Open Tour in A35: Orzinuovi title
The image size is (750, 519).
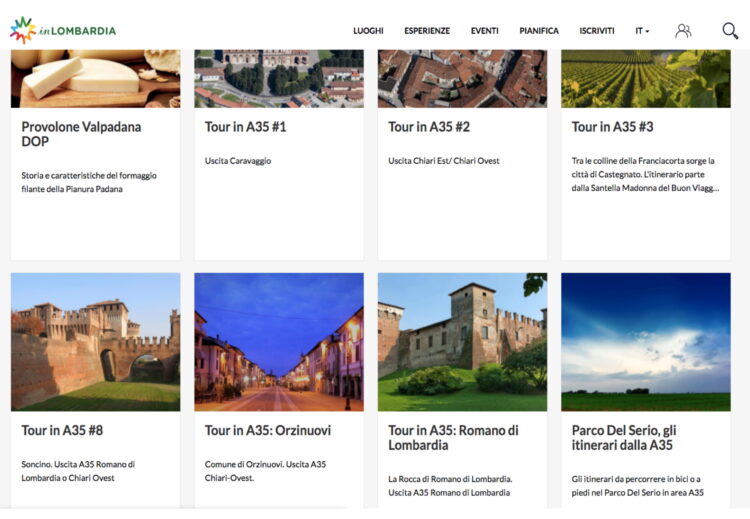pos(268,431)
